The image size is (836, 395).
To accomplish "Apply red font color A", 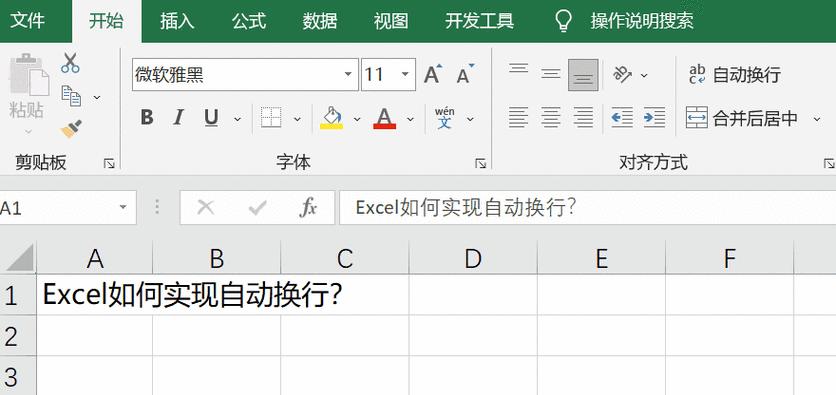I will pos(384,118).
